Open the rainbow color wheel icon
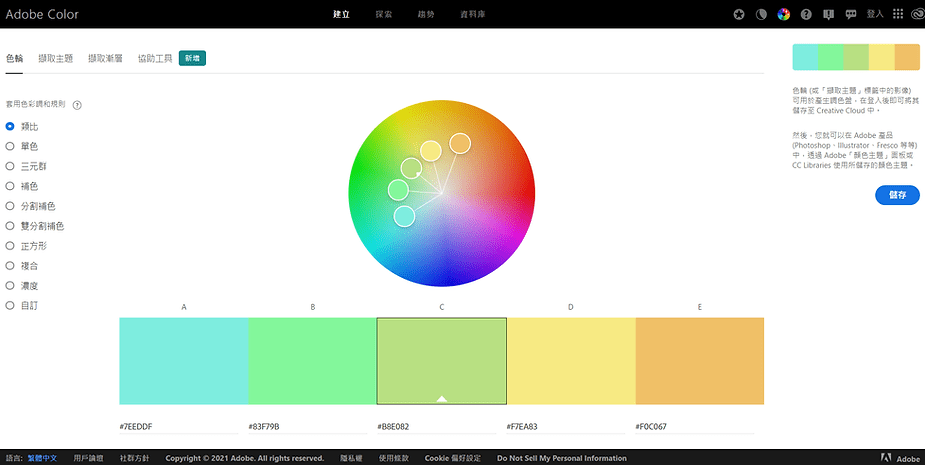The image size is (925, 465). 783,14
